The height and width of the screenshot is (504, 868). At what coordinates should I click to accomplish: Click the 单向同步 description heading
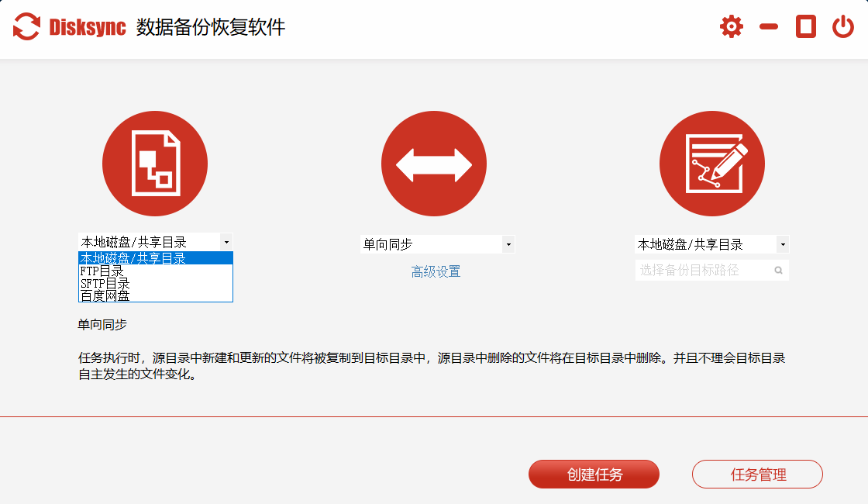(x=102, y=325)
